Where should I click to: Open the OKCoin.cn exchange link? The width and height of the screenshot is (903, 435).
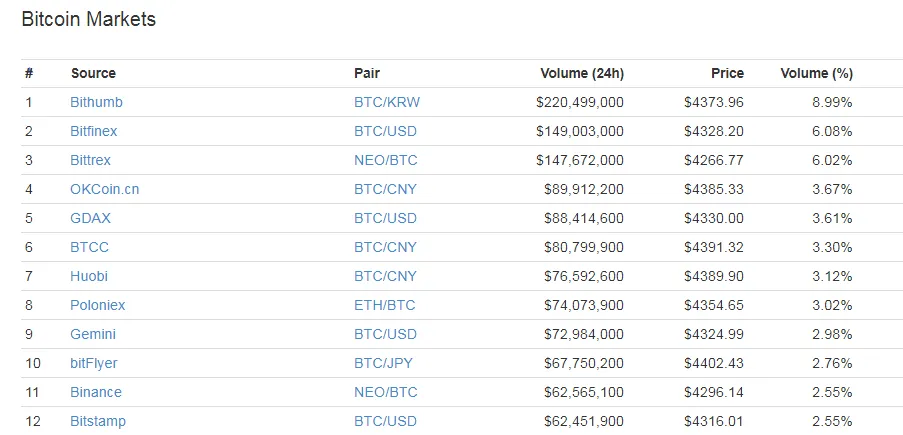click(104, 189)
